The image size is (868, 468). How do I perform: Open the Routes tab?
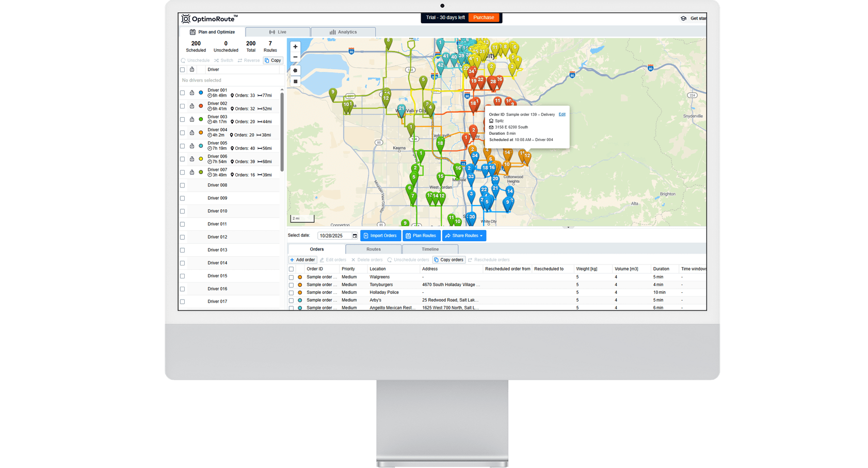[x=374, y=249]
